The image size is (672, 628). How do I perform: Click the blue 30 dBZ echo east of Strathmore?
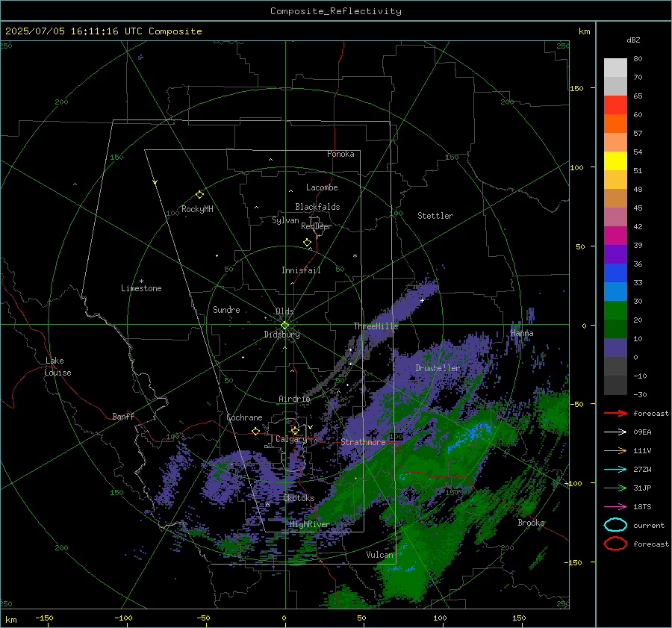coord(471,435)
